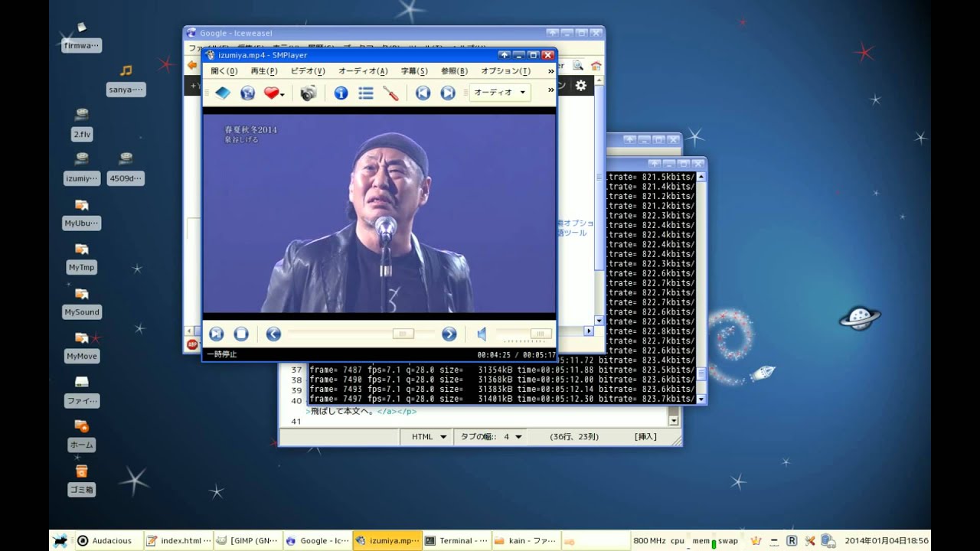Open the MyUbu… folder
Screen dimensions: 980x551
tap(82, 214)
